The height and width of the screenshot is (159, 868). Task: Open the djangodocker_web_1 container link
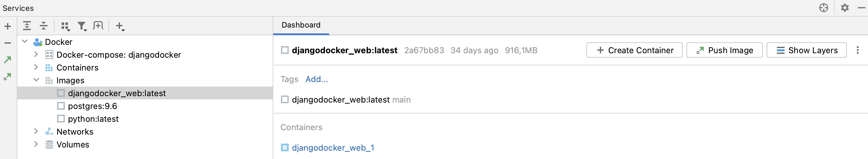[333, 147]
